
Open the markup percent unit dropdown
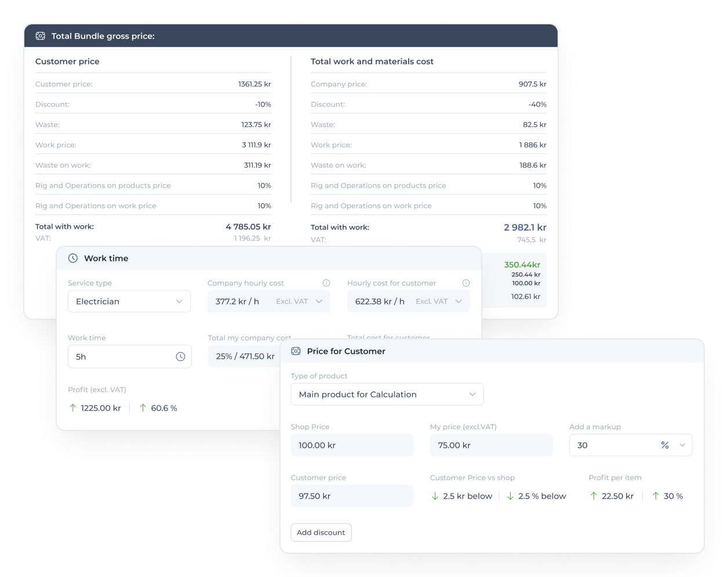pos(673,445)
